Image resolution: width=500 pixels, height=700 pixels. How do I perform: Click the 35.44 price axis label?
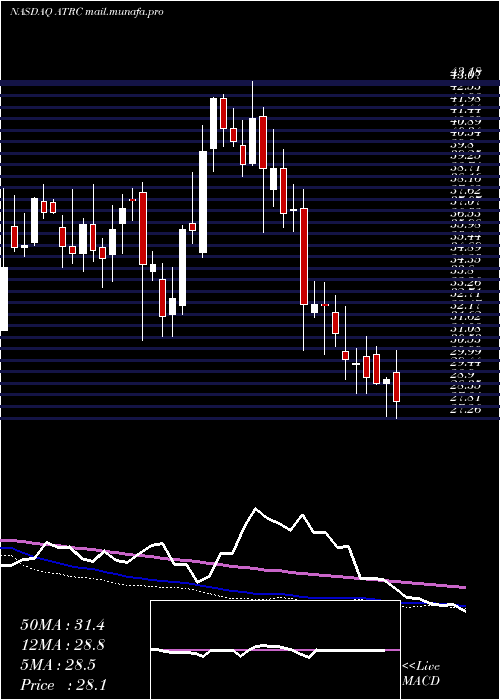pos(465,236)
